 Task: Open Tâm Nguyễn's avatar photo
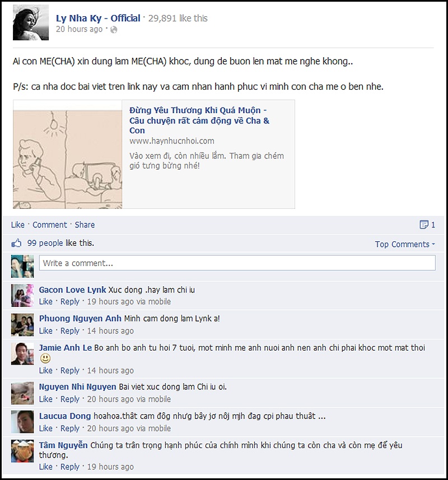pos(22,451)
